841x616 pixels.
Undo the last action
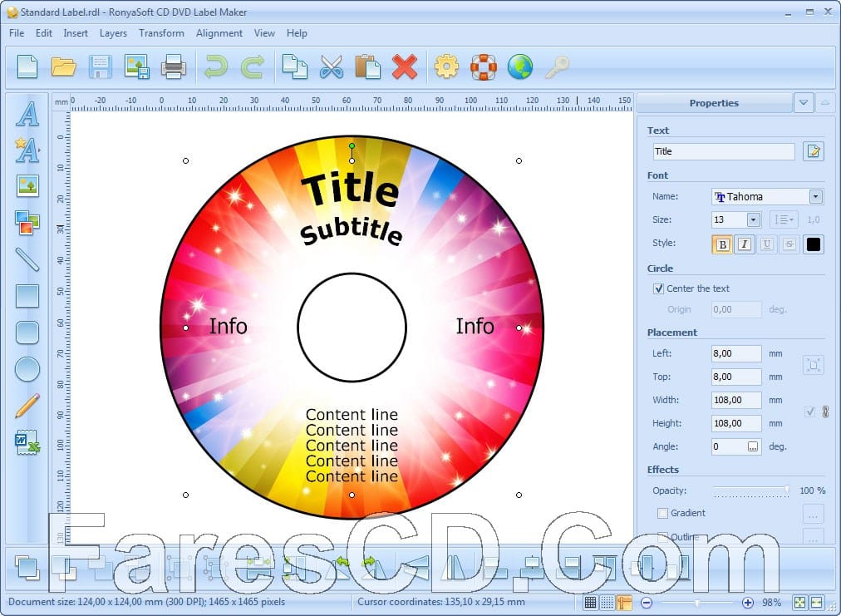point(216,67)
